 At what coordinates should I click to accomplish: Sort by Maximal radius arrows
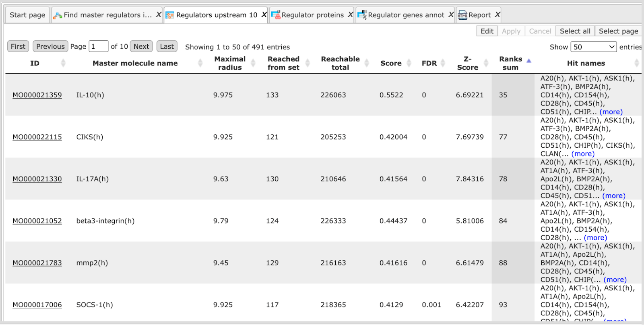point(253,63)
